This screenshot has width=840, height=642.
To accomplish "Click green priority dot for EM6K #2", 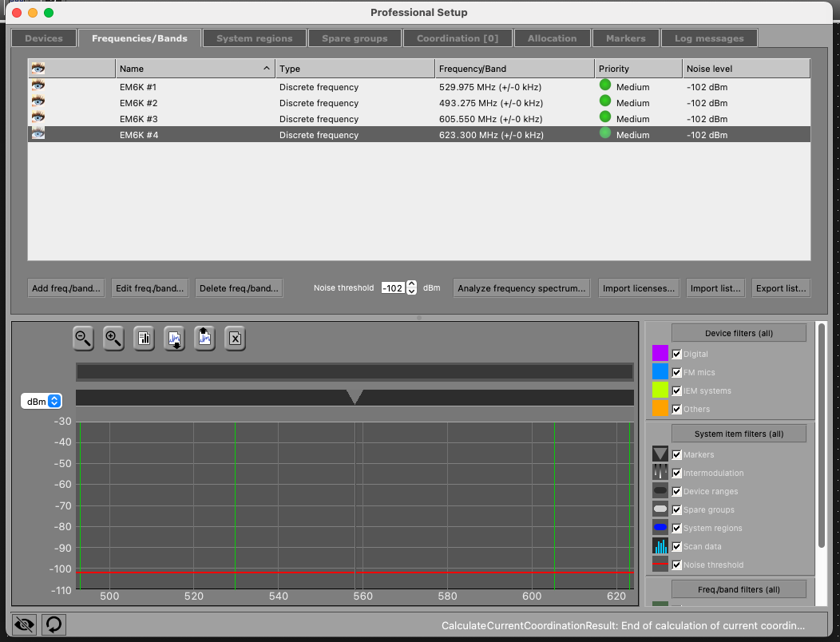I will 604,101.
